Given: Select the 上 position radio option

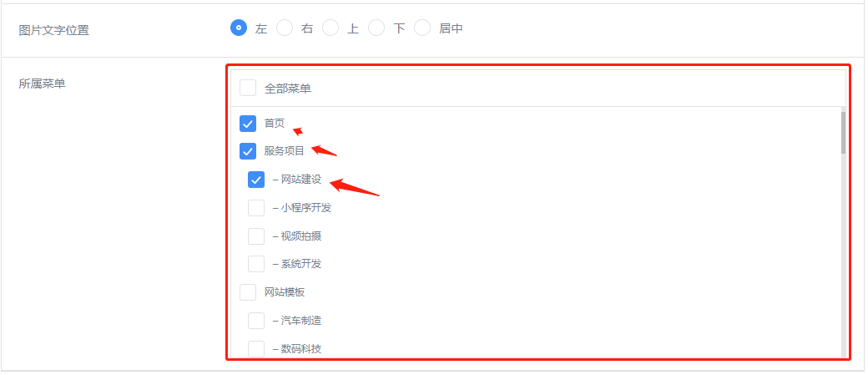Looking at the screenshot, I should [x=331, y=28].
